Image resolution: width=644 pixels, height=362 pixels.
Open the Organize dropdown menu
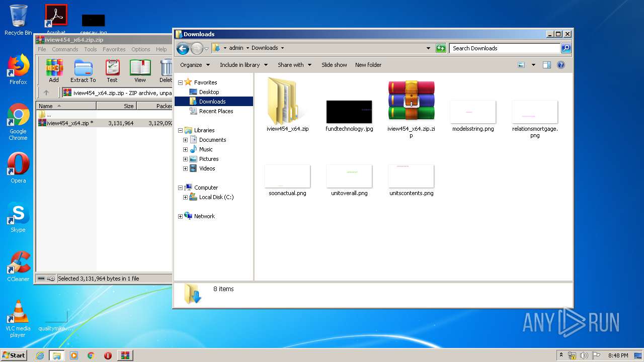[x=195, y=65]
